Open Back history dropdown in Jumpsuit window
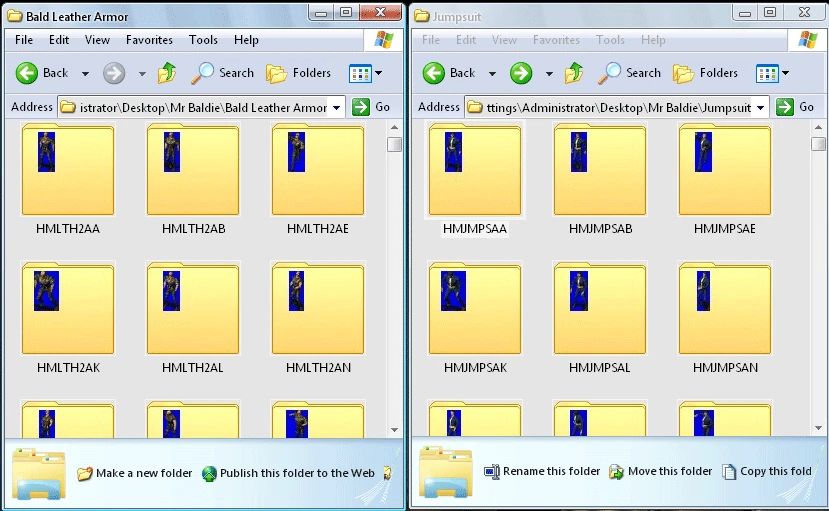This screenshot has height=511, width=829. point(492,73)
